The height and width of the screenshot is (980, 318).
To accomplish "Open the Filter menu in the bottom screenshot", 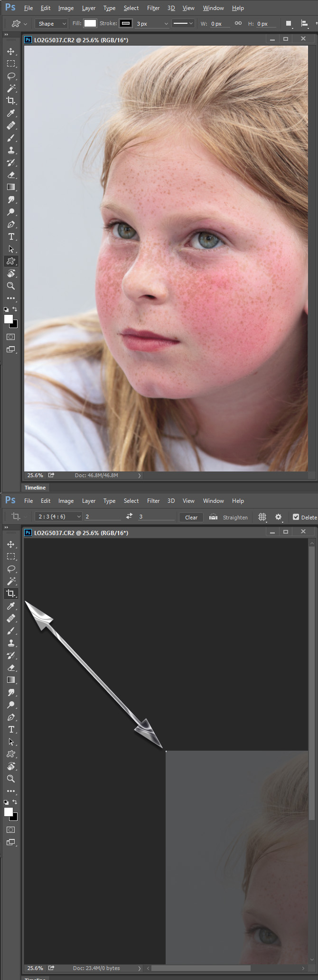I will 153,501.
